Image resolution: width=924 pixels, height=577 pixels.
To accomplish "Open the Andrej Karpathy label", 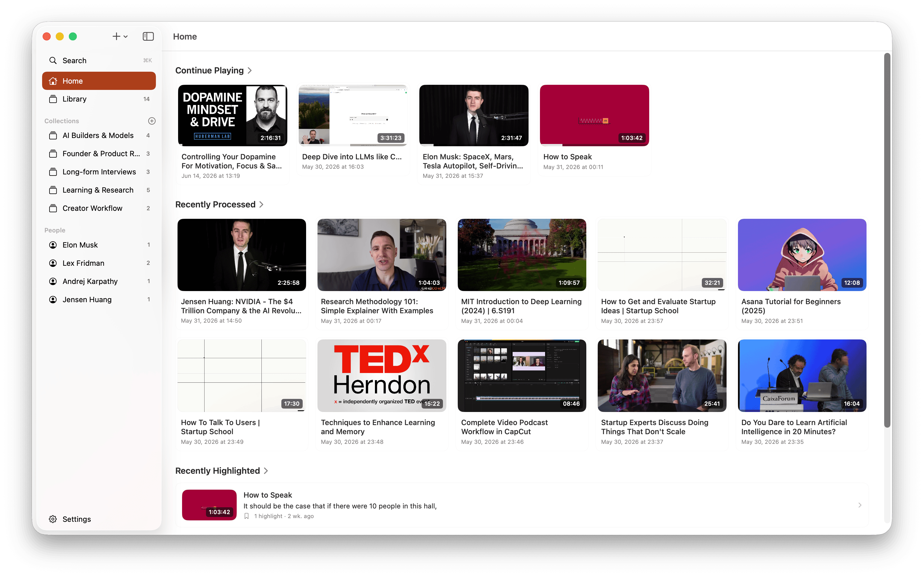I will (x=90, y=281).
